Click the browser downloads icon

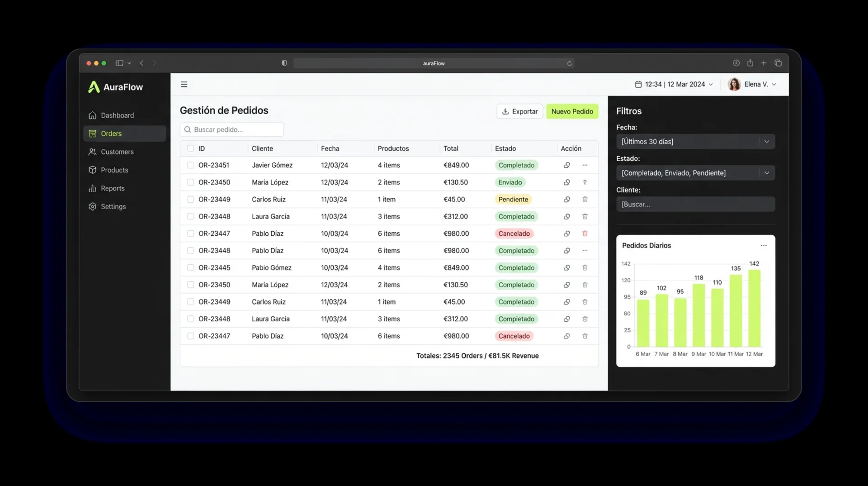point(736,63)
